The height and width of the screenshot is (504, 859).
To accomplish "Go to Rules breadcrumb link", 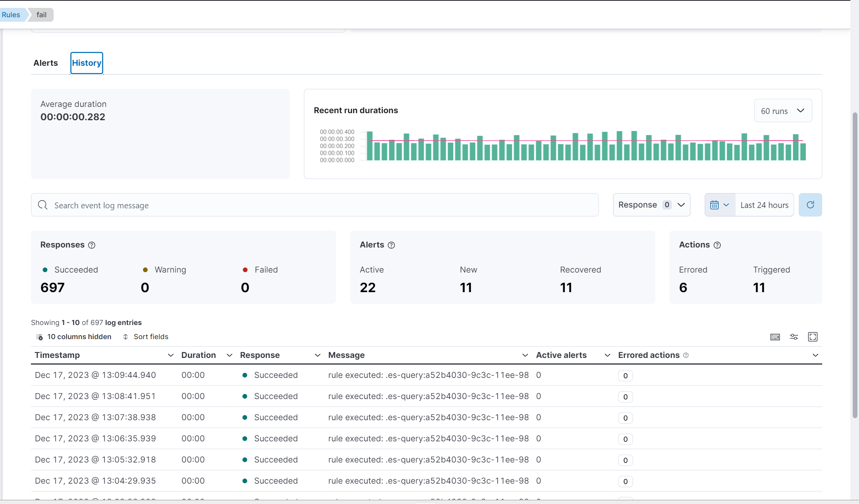I will [x=11, y=15].
